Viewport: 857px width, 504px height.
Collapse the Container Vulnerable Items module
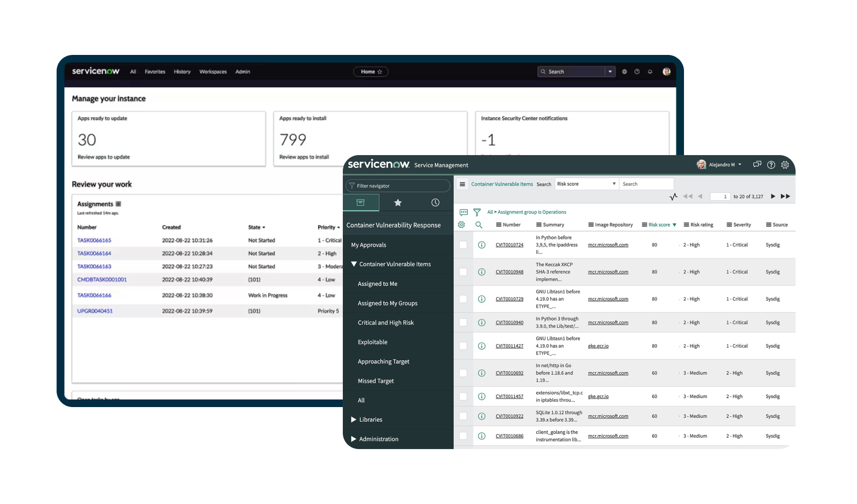(354, 264)
